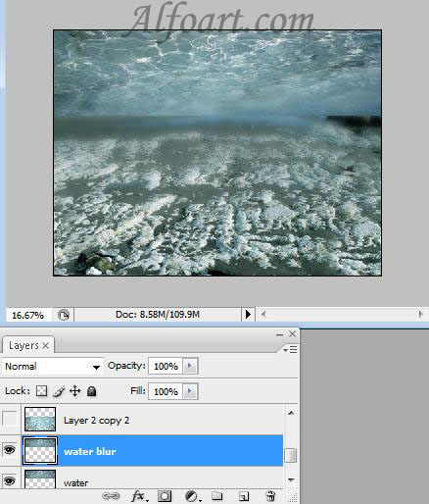Delete layer with trash icon
Image resolution: width=429 pixels, height=504 pixels.
[x=270, y=496]
